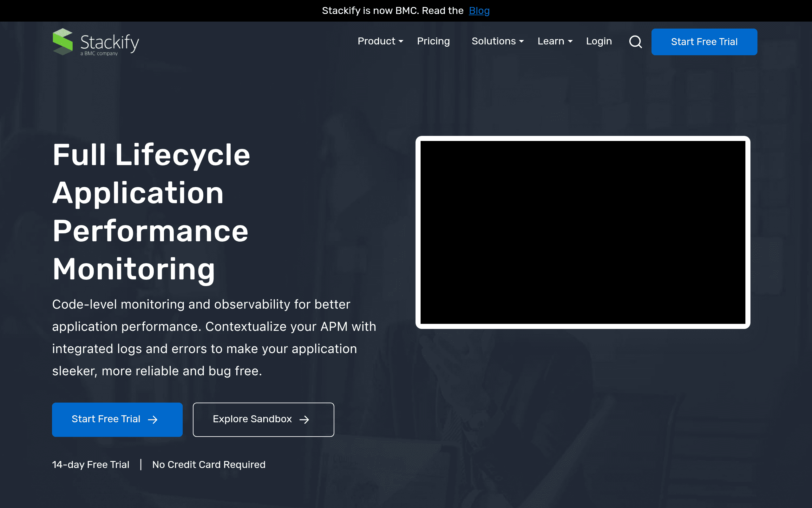Expand the Solutions dropdown menu
The height and width of the screenshot is (508, 812).
pos(498,41)
